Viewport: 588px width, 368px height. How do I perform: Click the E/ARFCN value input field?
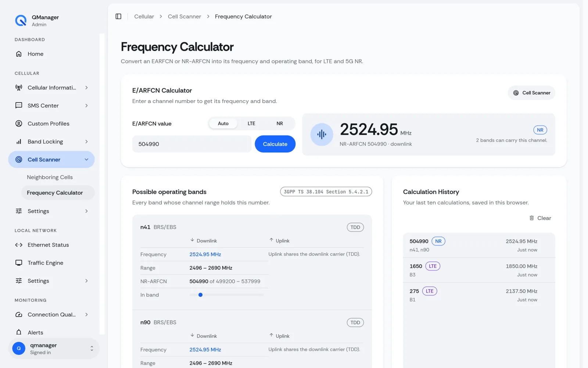tap(192, 144)
